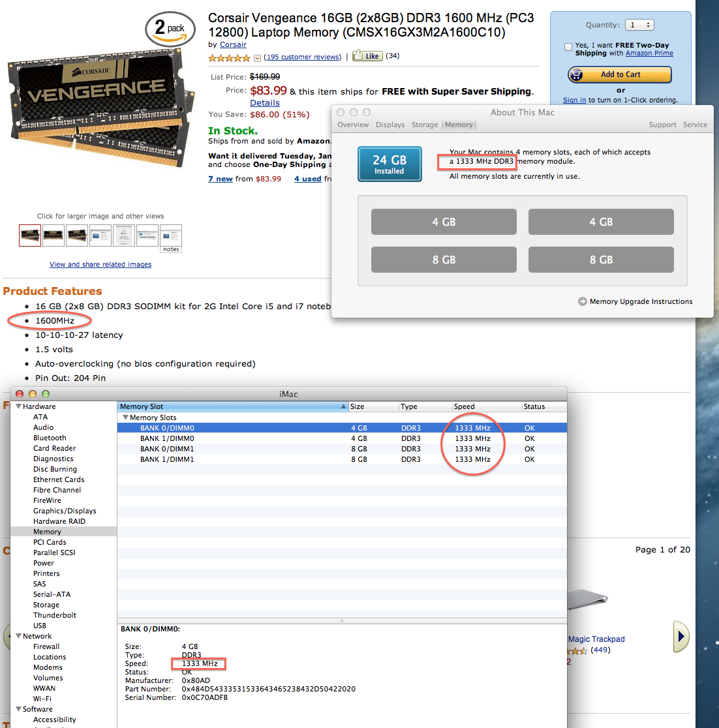This screenshot has width=719, height=728.
Task: Sort by the Memory Slot column header
Action: tap(232, 406)
